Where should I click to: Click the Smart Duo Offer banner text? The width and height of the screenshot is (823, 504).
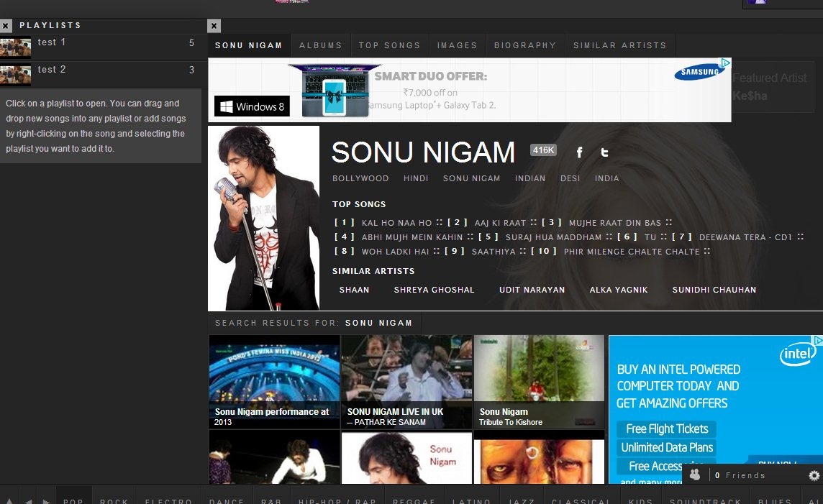pyautogui.click(x=430, y=76)
